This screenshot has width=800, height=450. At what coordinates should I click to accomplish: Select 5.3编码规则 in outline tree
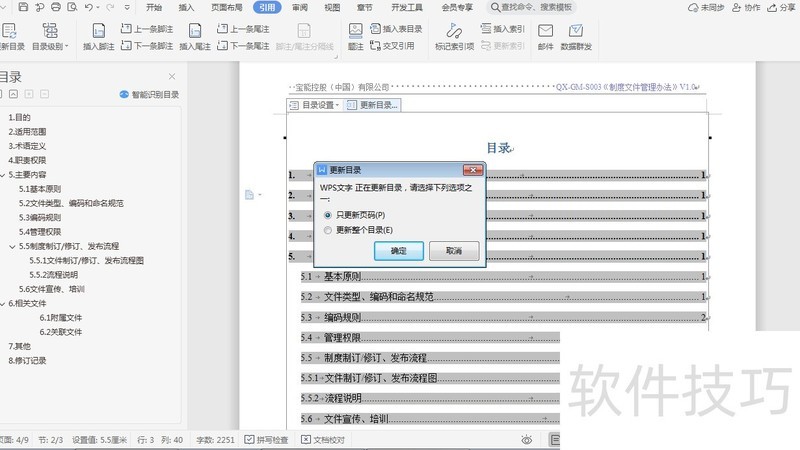40,217
